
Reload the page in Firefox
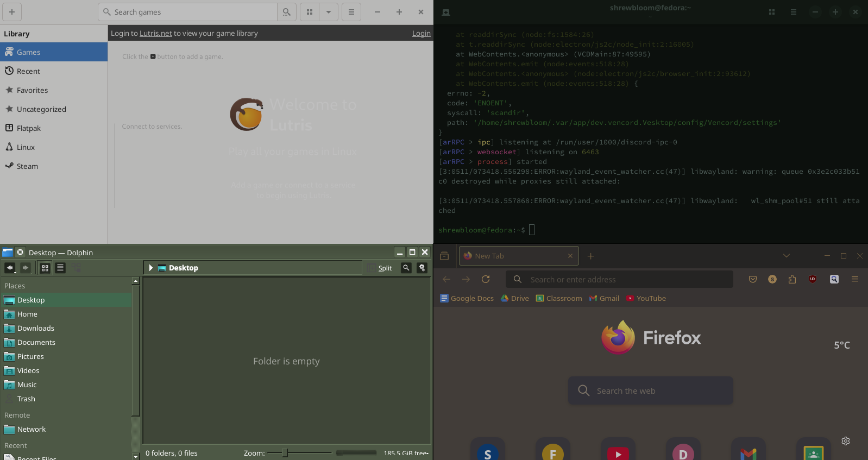pos(486,279)
